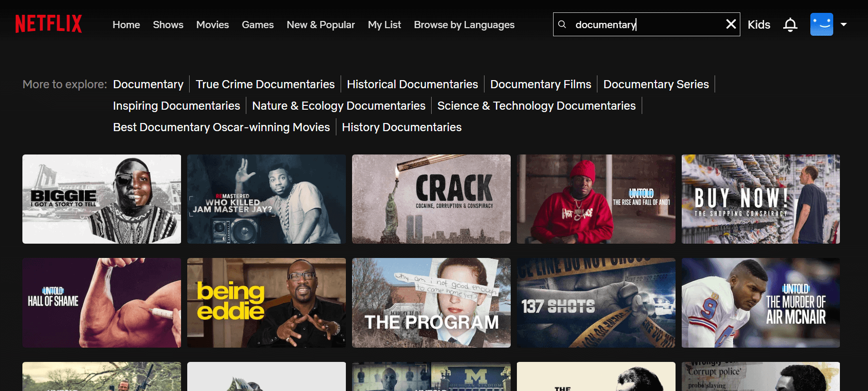This screenshot has width=868, height=391.
Task: Select the Being Eddie thumbnail
Action: (x=266, y=303)
